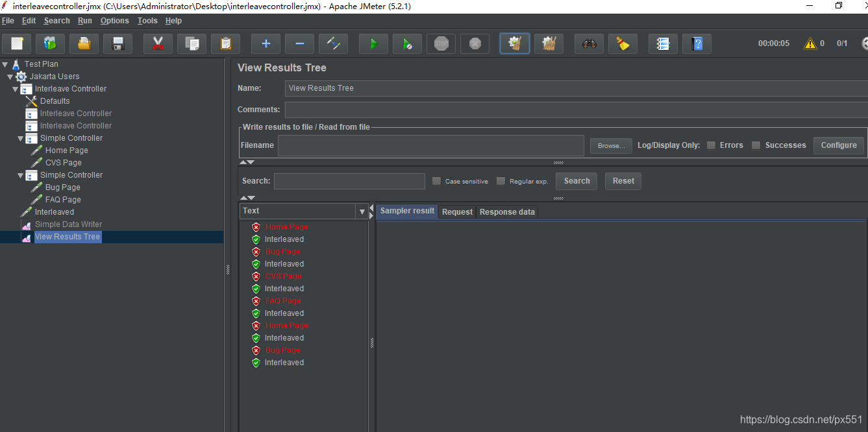Collapse all nodes with minus icon
This screenshot has width=868, height=432.
[x=299, y=43]
